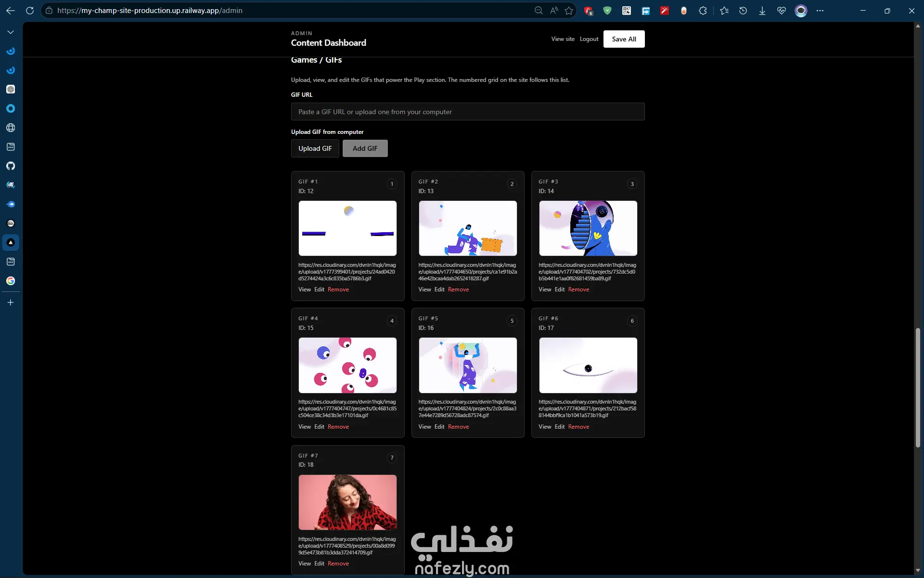
Task: Open the GIF #3 blue face thumbnail
Action: point(588,228)
